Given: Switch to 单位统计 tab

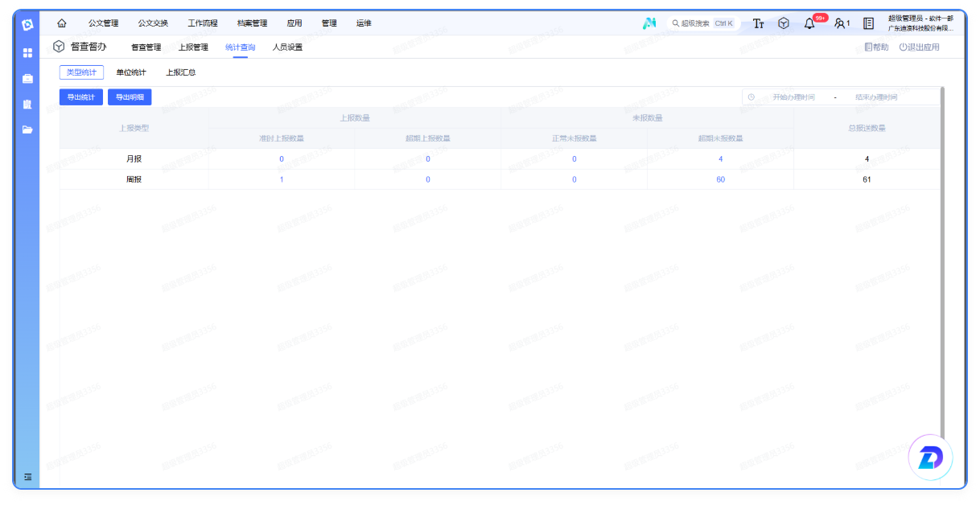Looking at the screenshot, I should pos(131,72).
